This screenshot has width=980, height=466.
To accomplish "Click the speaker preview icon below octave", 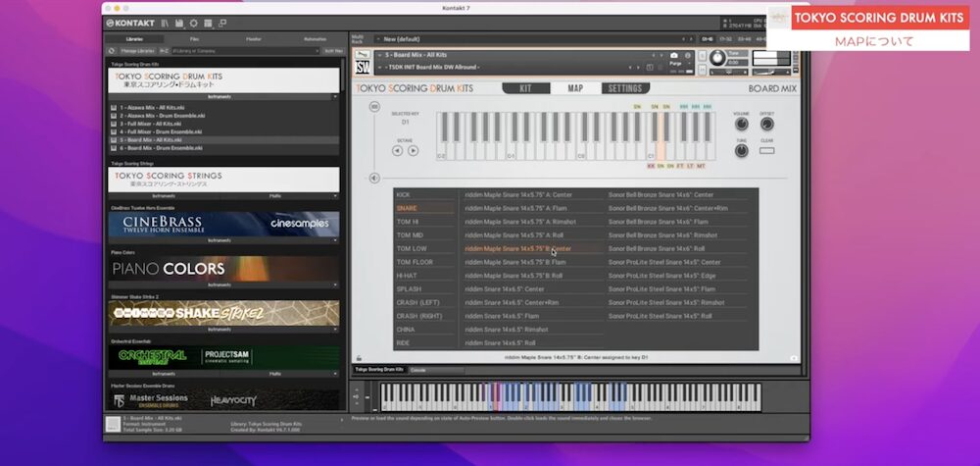I will (374, 179).
